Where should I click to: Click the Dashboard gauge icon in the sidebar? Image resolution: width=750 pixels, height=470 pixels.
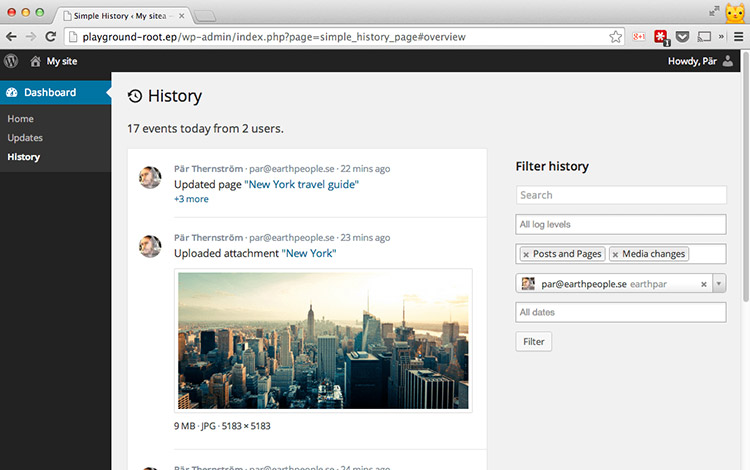click(x=12, y=92)
